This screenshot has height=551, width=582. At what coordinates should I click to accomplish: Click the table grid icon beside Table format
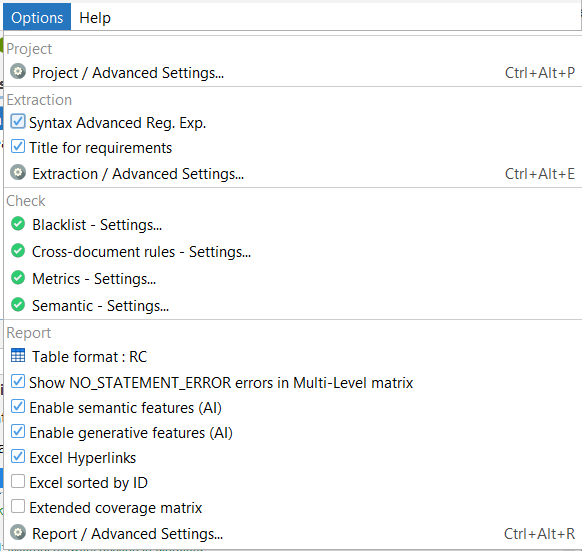point(18,355)
